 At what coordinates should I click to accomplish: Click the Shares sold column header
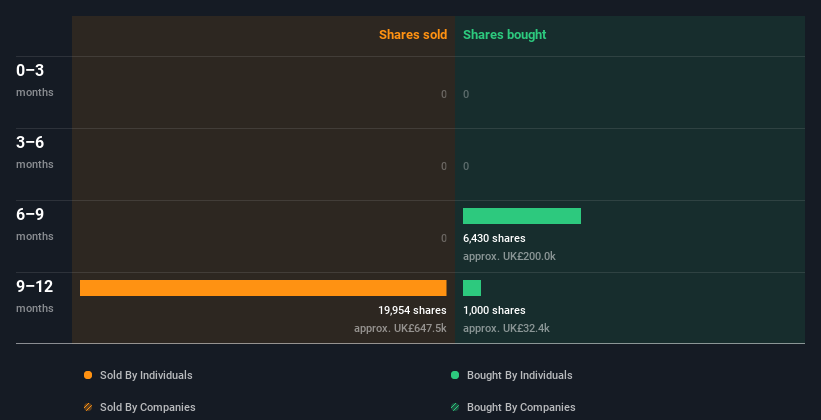(413, 35)
